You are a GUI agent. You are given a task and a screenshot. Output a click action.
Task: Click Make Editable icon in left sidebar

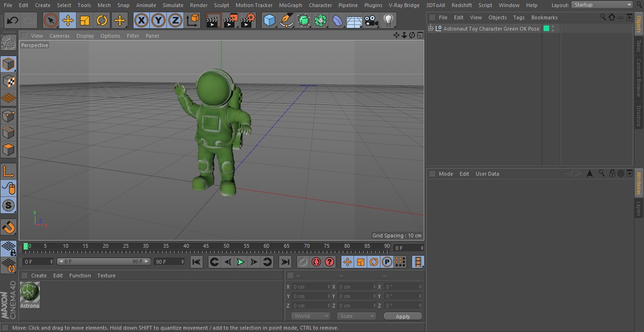(x=8, y=43)
